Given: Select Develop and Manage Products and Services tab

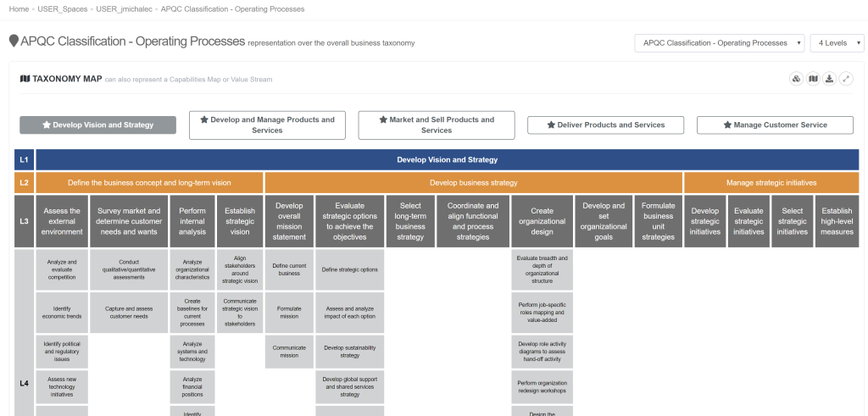Looking at the screenshot, I should point(267,125).
